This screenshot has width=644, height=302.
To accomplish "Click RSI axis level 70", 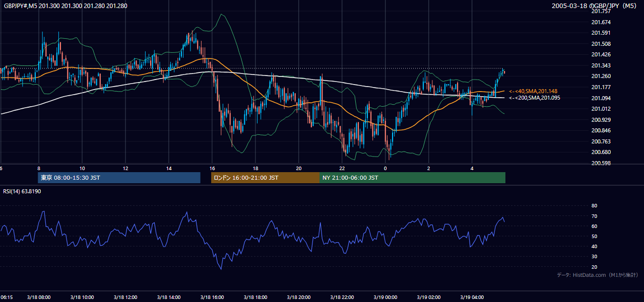I will [x=594, y=216].
